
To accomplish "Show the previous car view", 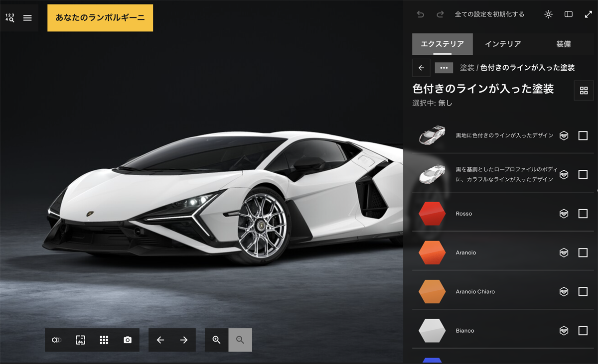I will [x=160, y=340].
